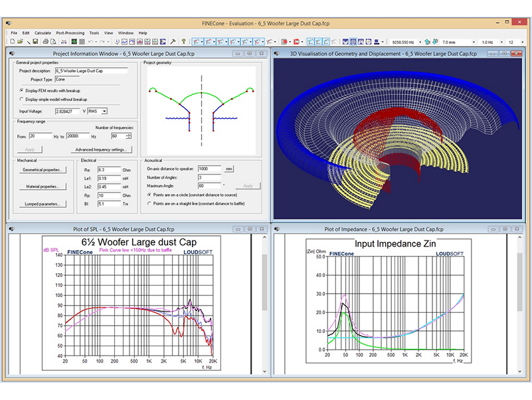
Task: Click the hammer tool icon
Action: pos(173,42)
